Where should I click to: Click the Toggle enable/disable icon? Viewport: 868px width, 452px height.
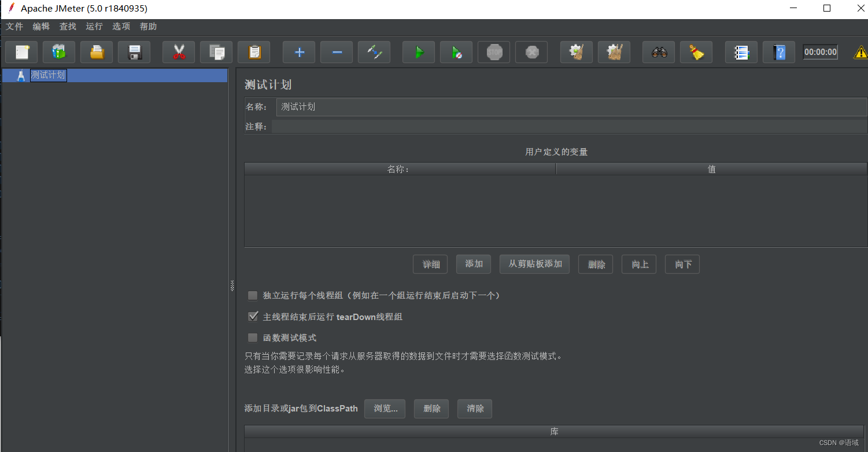374,52
